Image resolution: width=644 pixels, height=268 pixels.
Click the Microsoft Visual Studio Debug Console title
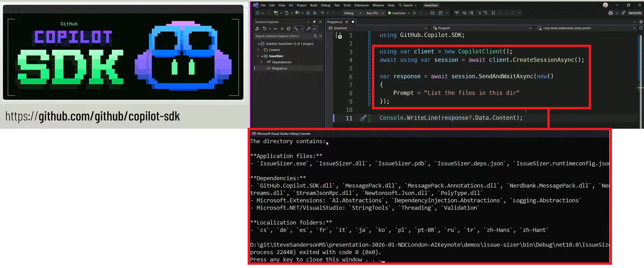tap(284, 134)
